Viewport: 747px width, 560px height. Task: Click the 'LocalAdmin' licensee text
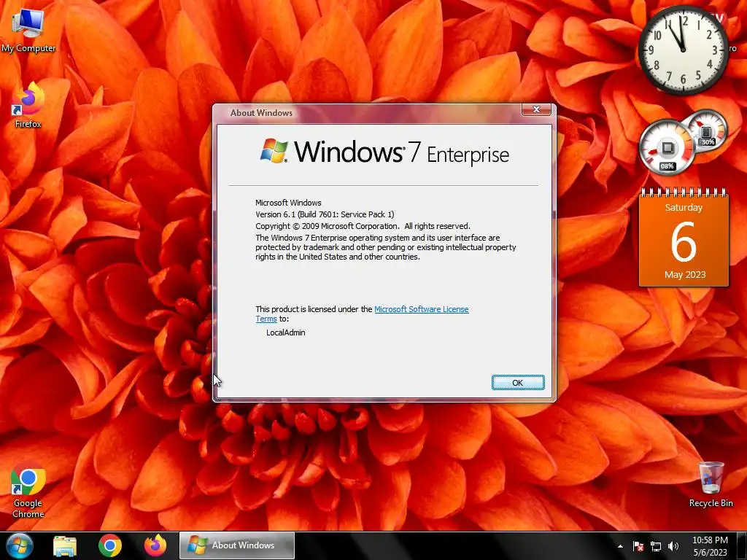click(286, 332)
